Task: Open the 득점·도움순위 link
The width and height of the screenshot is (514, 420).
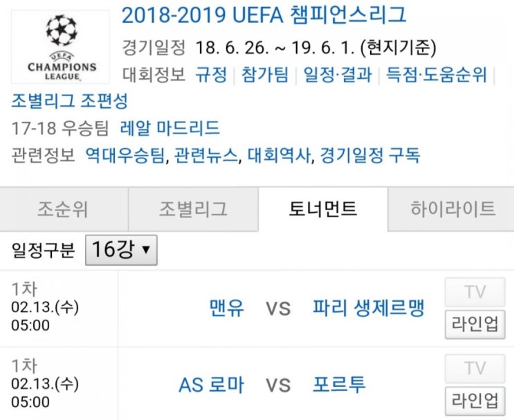Action: point(437,75)
